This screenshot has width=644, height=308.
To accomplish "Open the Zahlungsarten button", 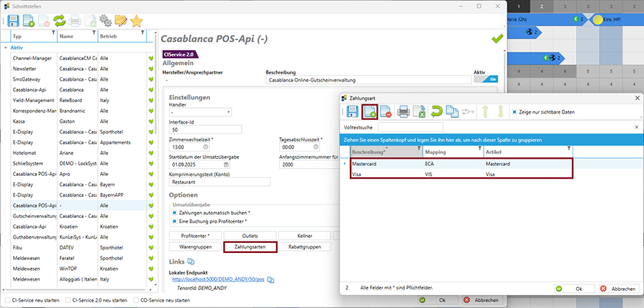I will click(250, 247).
